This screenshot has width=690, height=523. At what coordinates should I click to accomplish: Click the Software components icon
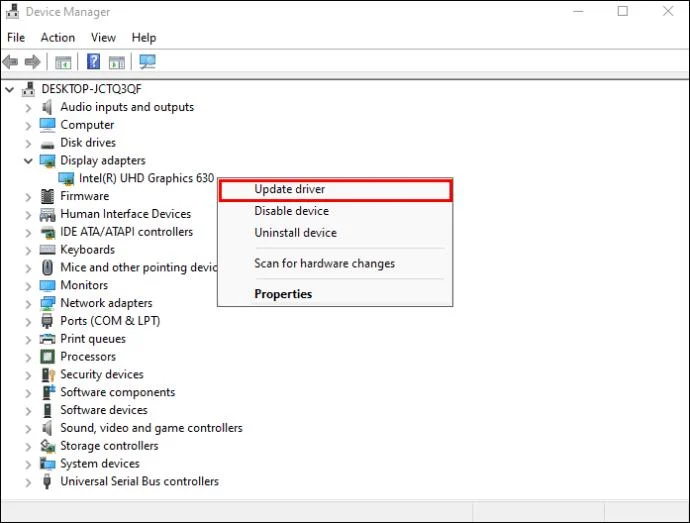click(x=48, y=392)
